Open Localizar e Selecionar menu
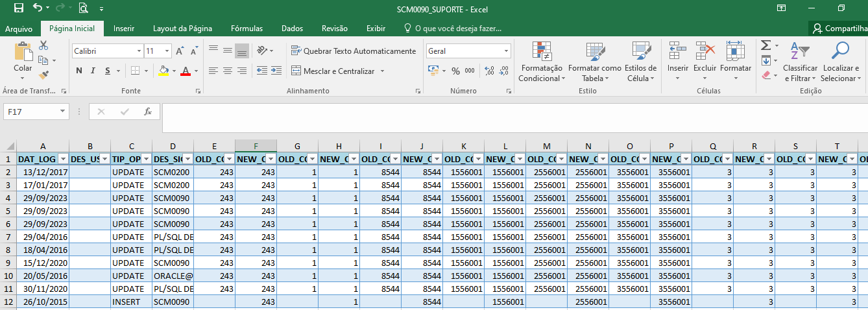Viewport: 868px width, 310px height. 841,62
